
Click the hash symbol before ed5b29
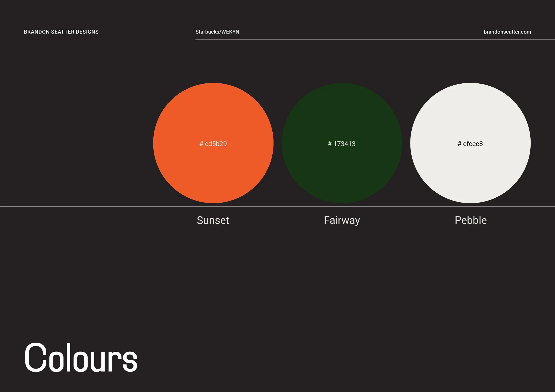pos(201,144)
